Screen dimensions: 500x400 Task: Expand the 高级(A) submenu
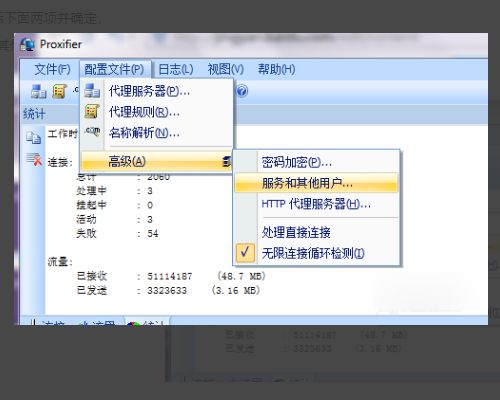pyautogui.click(x=157, y=162)
